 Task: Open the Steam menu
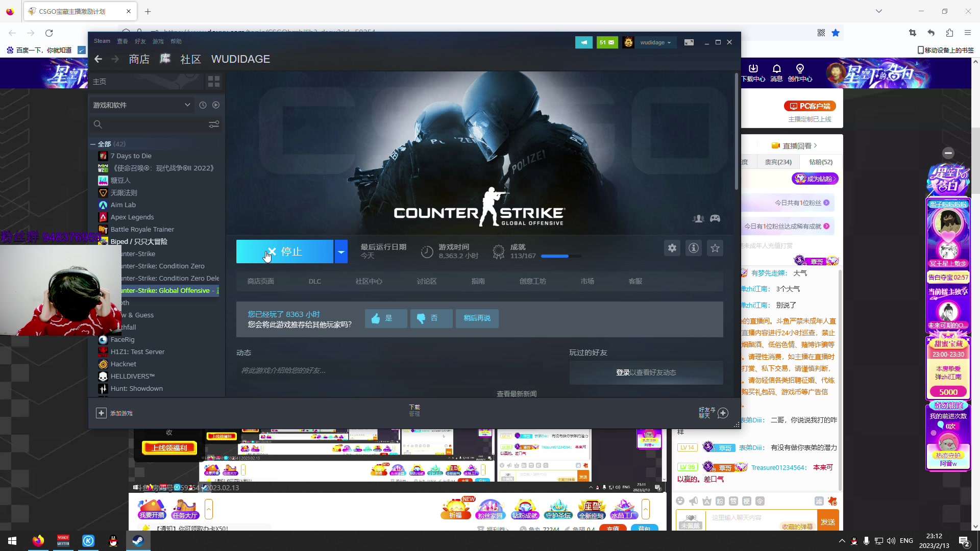[102, 41]
